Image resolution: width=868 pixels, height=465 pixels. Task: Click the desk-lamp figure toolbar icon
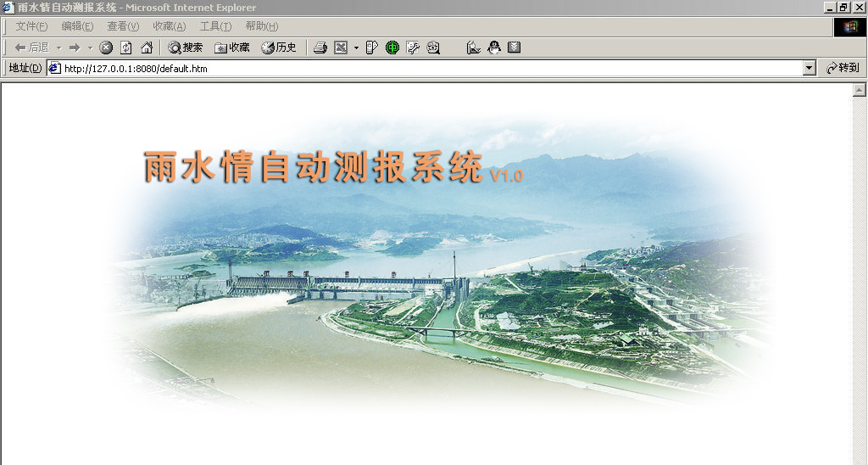473,48
